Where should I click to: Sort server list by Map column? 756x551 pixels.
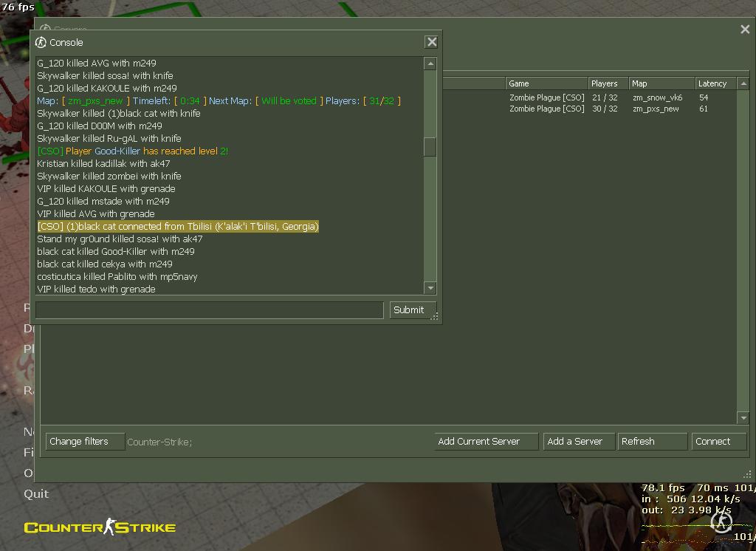click(x=660, y=83)
